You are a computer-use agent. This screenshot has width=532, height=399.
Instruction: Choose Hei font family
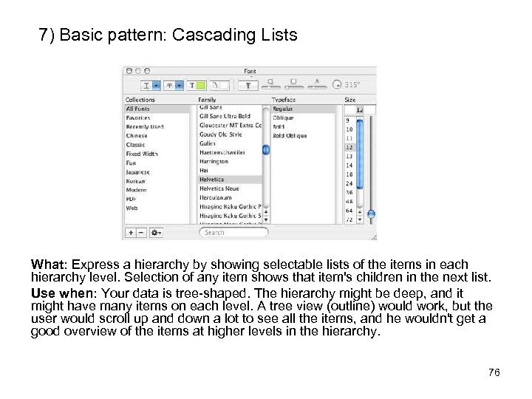(230, 171)
